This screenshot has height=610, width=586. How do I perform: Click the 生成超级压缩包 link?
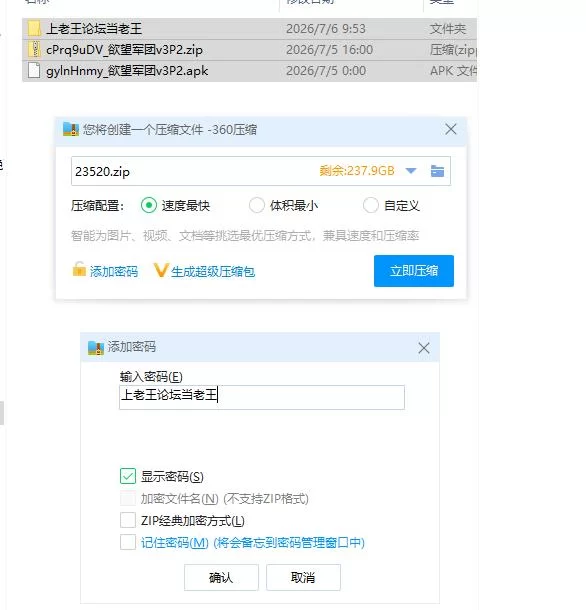pyautogui.click(x=213, y=271)
